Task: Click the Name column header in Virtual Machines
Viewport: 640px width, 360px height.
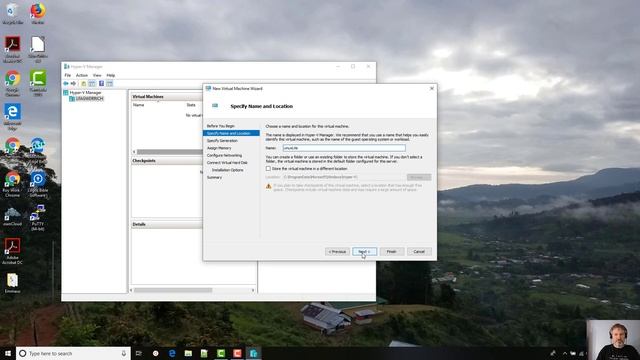Action: [139, 105]
